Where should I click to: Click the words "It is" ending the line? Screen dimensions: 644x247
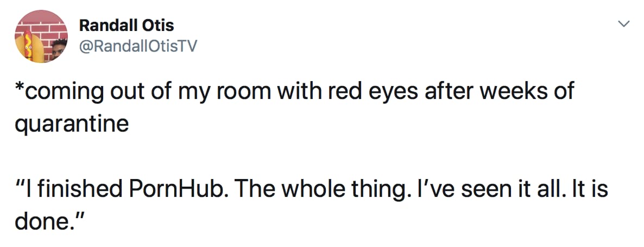(x=589, y=189)
